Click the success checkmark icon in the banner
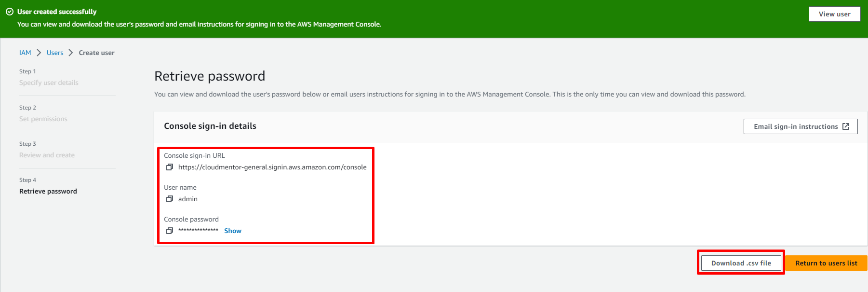Image resolution: width=868 pixels, height=292 pixels. [10, 12]
